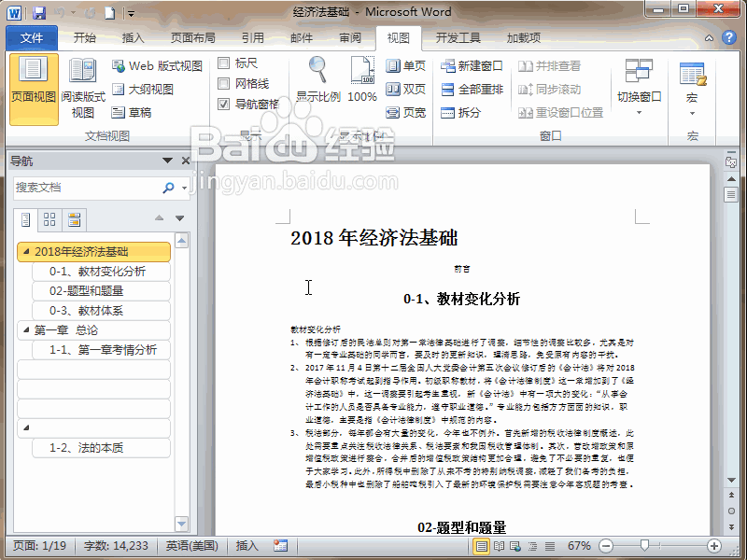Open the 文件 (File) tab

click(32, 38)
